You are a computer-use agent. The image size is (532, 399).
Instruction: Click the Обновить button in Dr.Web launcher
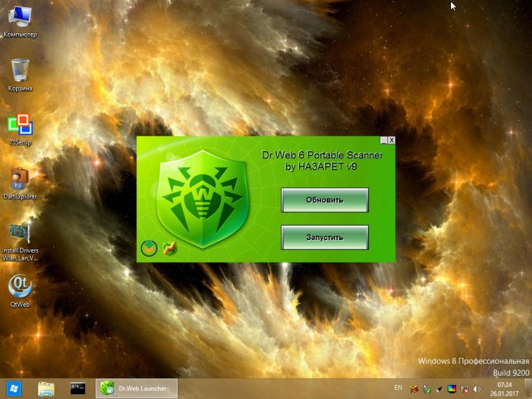(325, 200)
